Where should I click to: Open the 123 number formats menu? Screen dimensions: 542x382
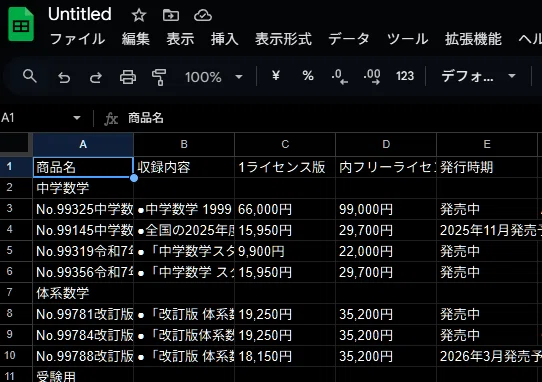(x=405, y=76)
